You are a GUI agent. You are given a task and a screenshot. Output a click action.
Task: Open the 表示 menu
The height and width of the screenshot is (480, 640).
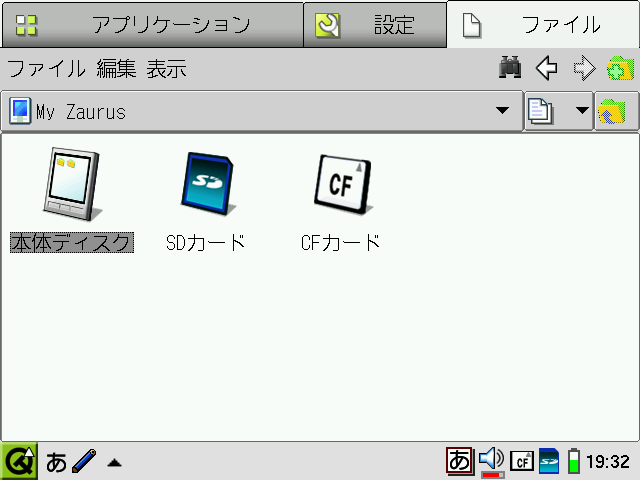pos(167,68)
